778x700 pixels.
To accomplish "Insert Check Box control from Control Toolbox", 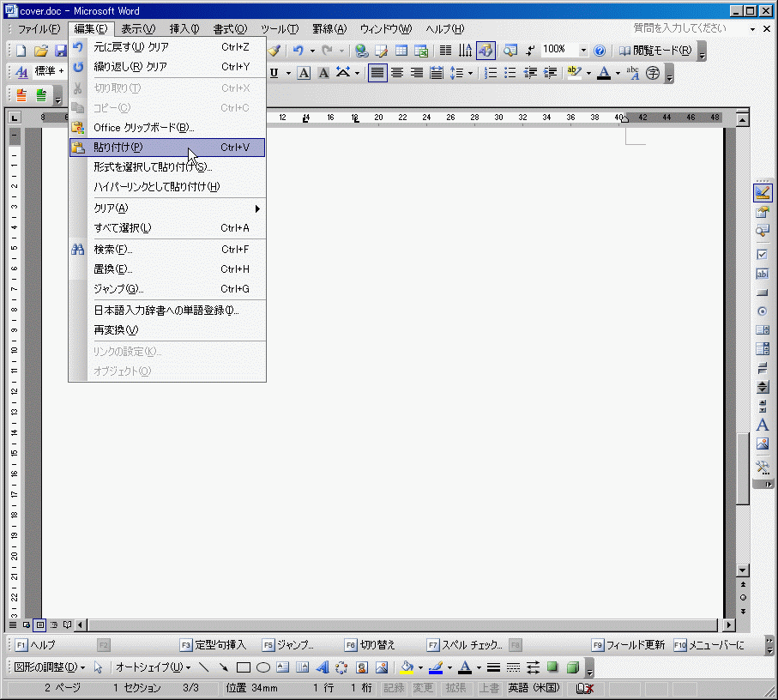I will click(x=762, y=255).
